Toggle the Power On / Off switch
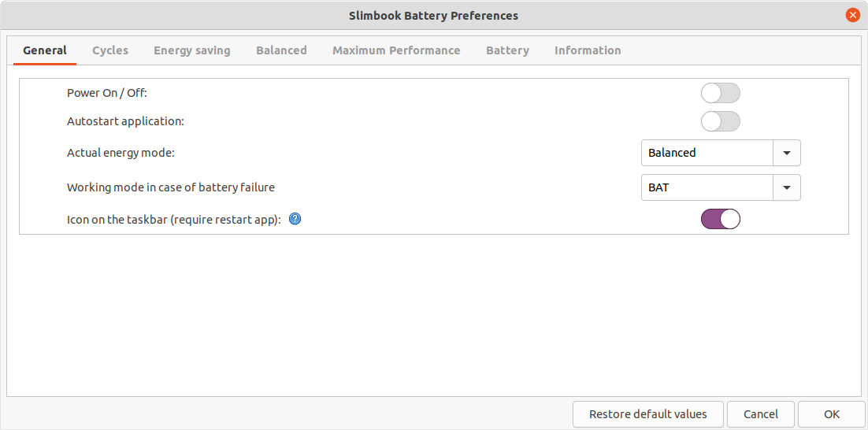This screenshot has height=430, width=868. (x=720, y=93)
